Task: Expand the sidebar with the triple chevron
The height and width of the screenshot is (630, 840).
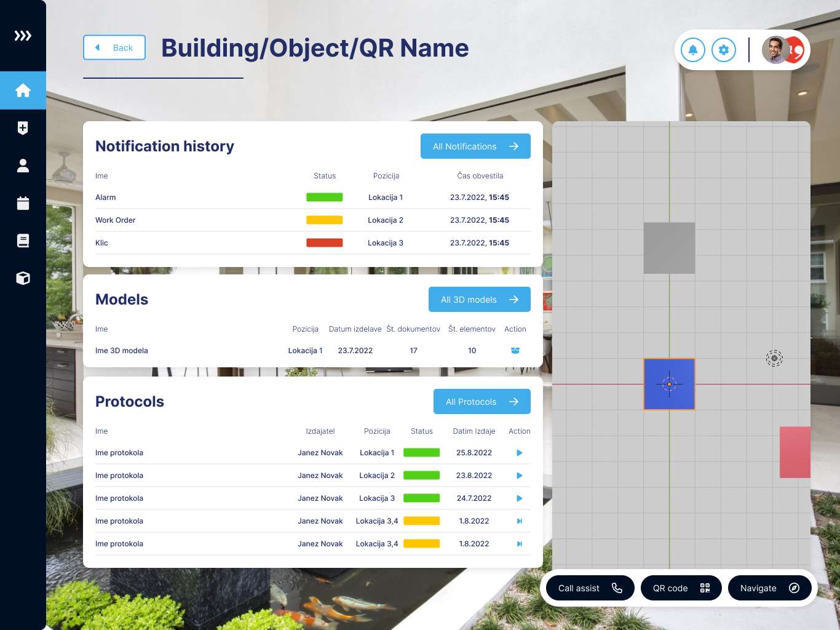Action: [x=23, y=36]
